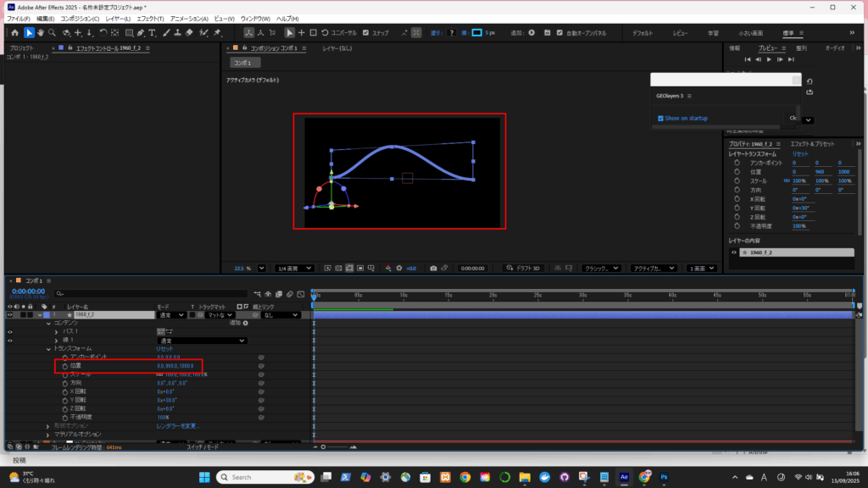Collapse the Transform property group

coord(48,348)
